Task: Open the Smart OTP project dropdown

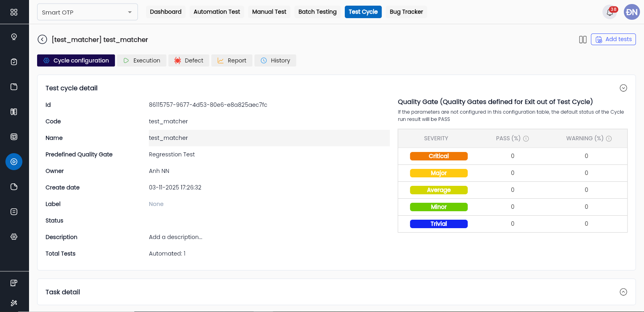Action: click(x=87, y=12)
